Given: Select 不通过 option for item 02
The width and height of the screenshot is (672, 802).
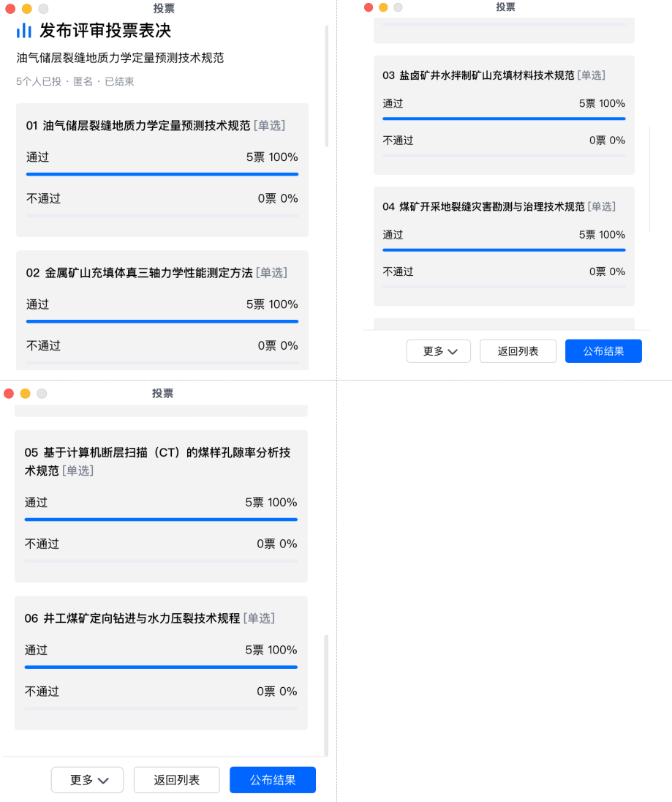Looking at the screenshot, I should [x=43, y=345].
